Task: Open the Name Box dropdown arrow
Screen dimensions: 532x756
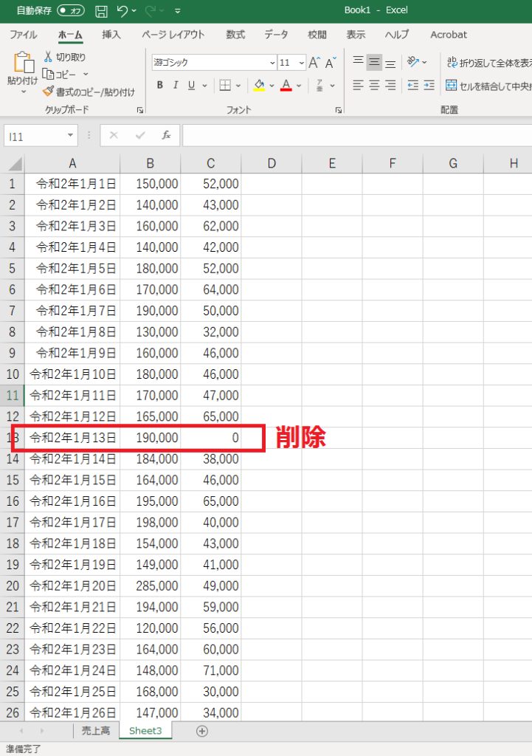Action: [x=71, y=136]
